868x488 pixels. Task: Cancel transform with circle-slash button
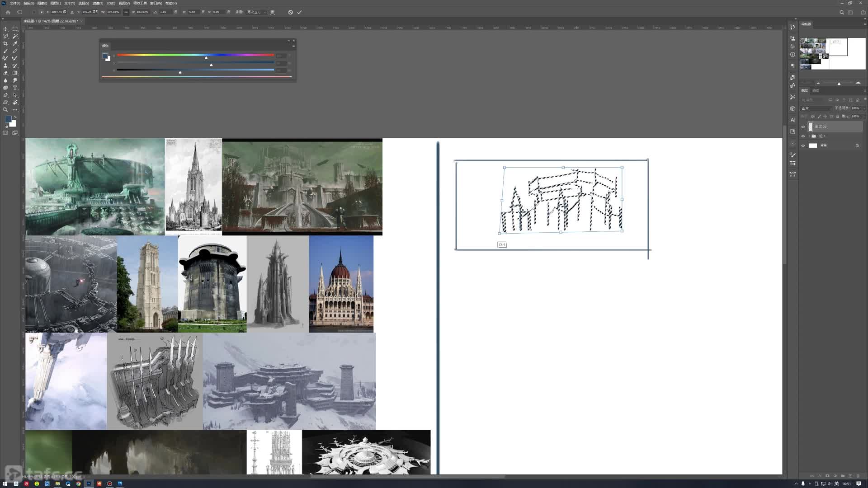(x=290, y=12)
